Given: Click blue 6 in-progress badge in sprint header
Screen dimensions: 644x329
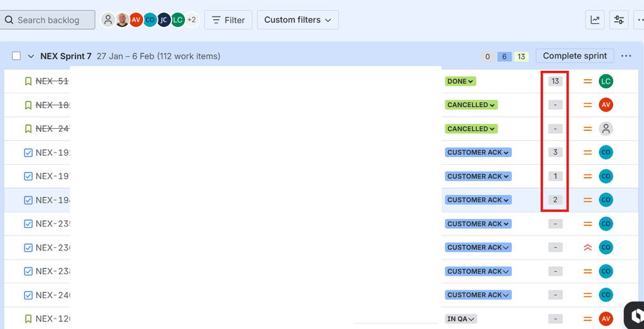Looking at the screenshot, I should click(x=504, y=57).
